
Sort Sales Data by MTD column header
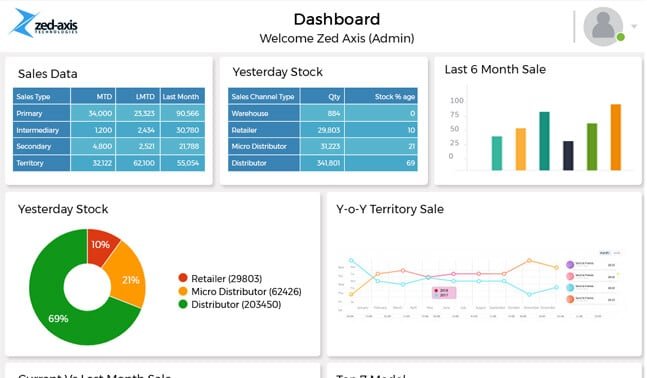tap(93, 97)
